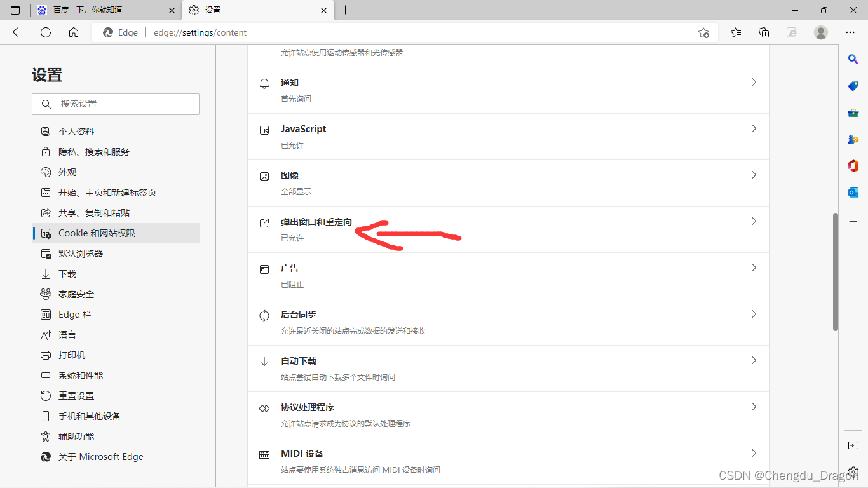
Task: Open the Games sidebar panel
Action: (x=853, y=139)
